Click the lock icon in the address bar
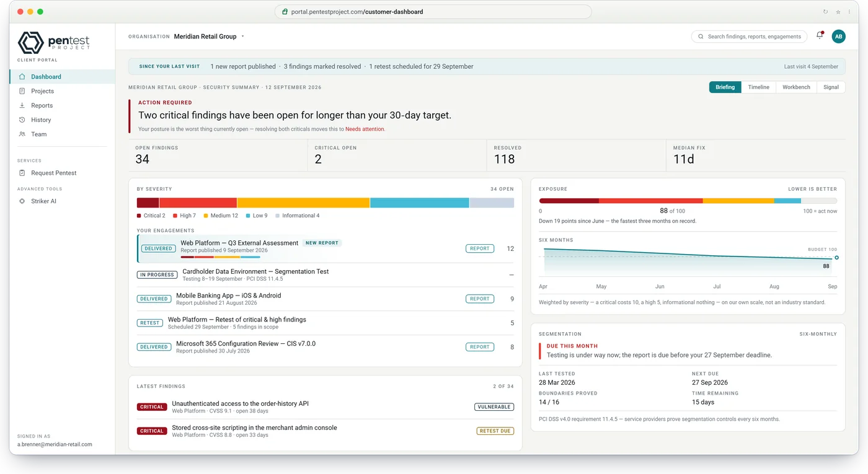Viewport: 868px width, 474px height. tap(285, 12)
